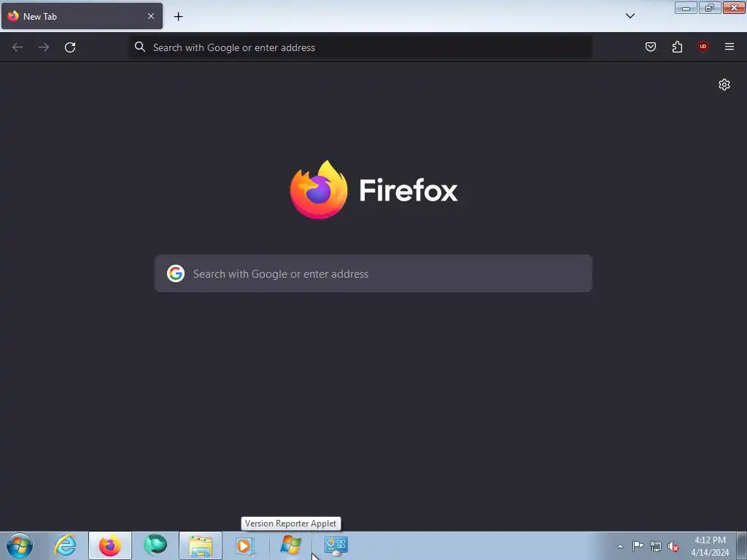Open the clock showing 4:12 PM
The width and height of the screenshot is (747, 560).
[710, 546]
